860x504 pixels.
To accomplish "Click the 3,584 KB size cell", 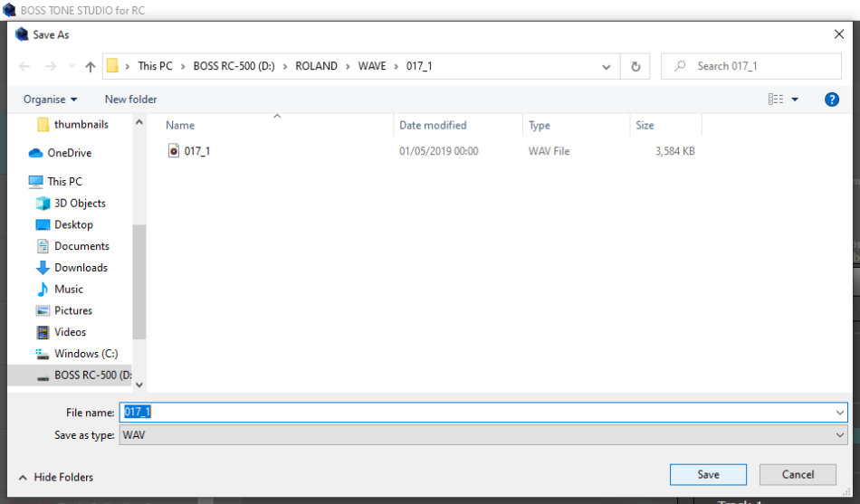I will coord(674,151).
